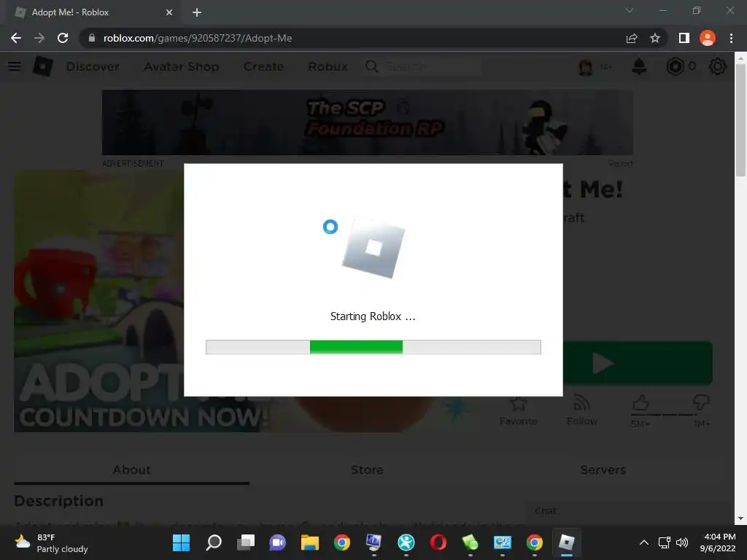This screenshot has height=560, width=747.
Task: Open the Roblox avatar profile
Action: [586, 66]
